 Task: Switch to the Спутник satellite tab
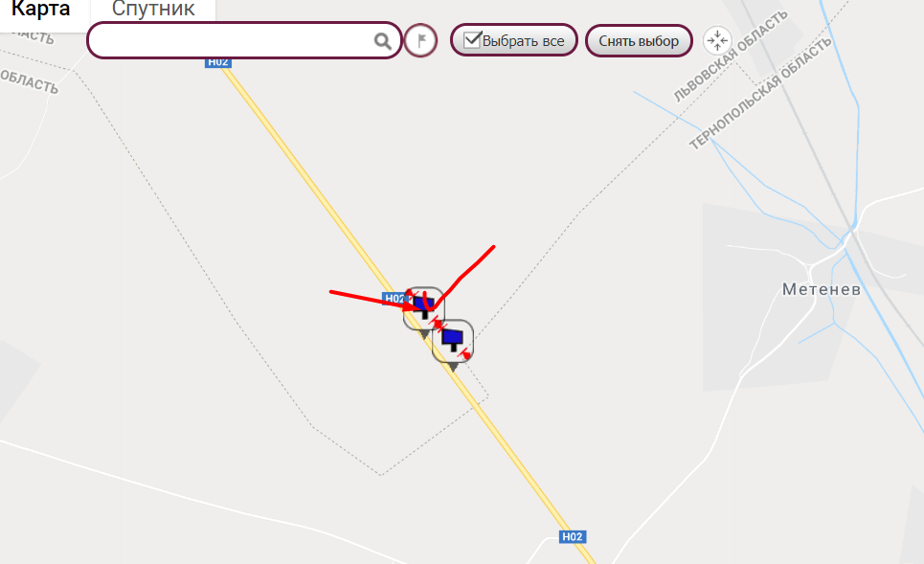coord(153,10)
